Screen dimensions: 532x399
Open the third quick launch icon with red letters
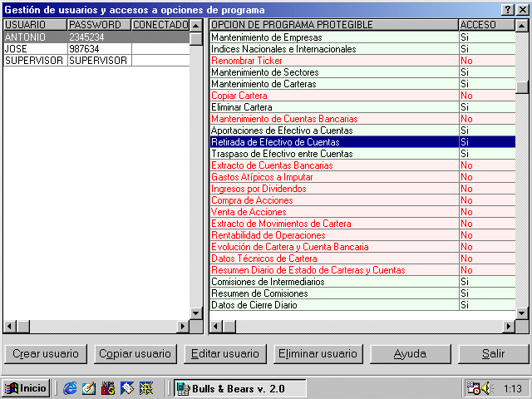point(108,388)
